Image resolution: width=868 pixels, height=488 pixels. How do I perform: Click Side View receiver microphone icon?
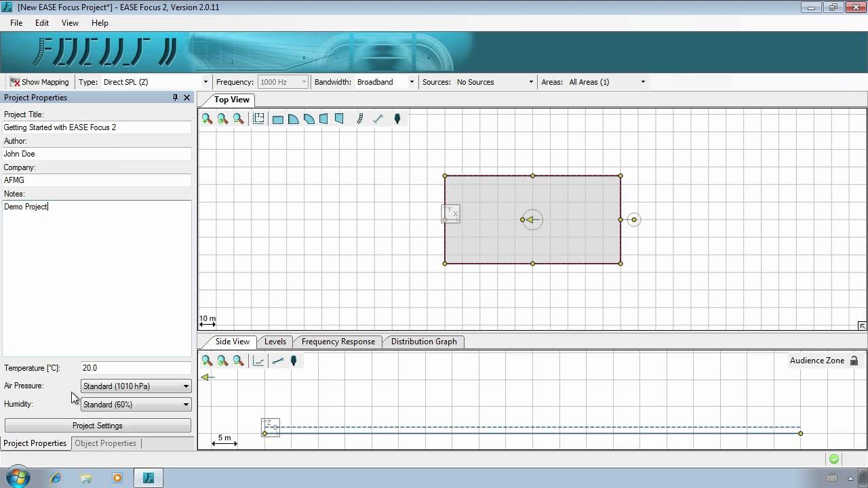(x=294, y=361)
